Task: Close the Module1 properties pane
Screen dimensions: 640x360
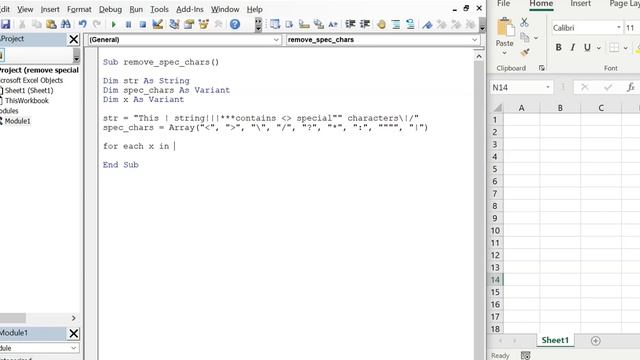Action: click(x=73, y=333)
